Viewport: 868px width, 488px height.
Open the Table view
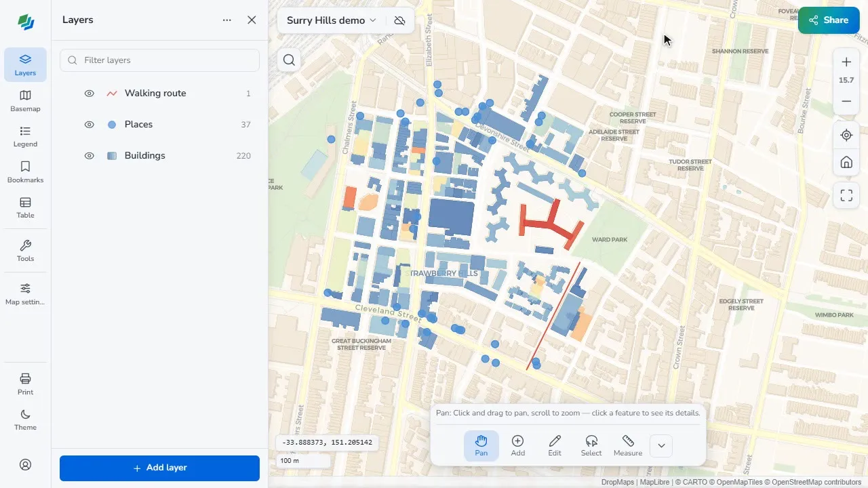(x=25, y=207)
